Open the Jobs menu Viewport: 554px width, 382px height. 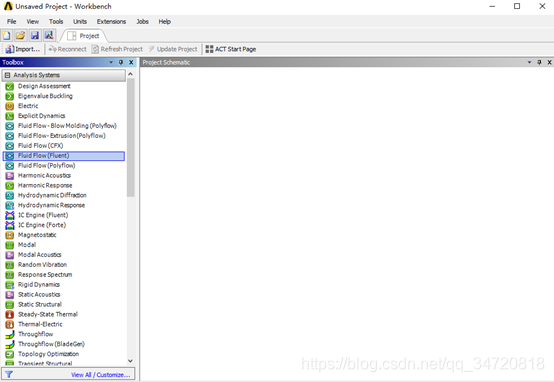[142, 22]
